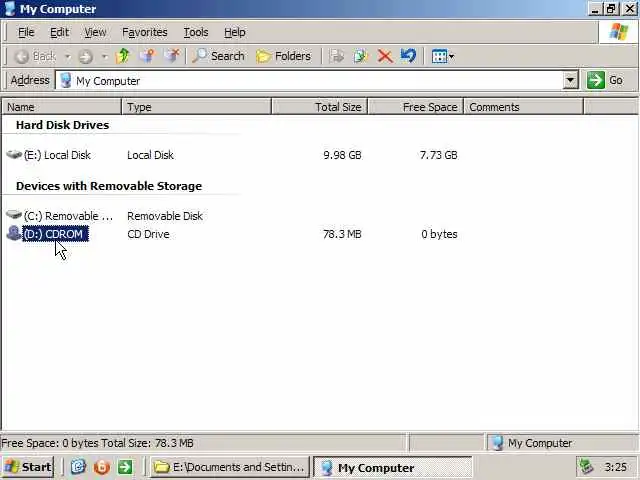640x480 pixels.
Task: Click the Hard Disk Drives group heading
Action: [x=62, y=125]
